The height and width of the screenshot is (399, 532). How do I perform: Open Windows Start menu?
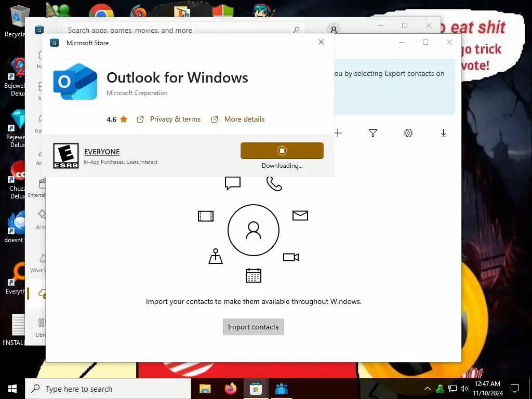tap(12, 389)
